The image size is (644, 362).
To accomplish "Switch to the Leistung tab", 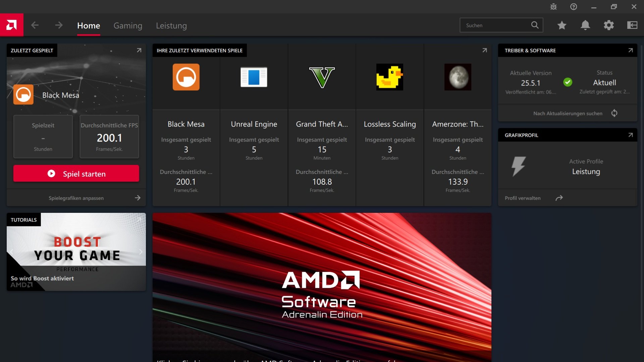I will pyautogui.click(x=171, y=25).
